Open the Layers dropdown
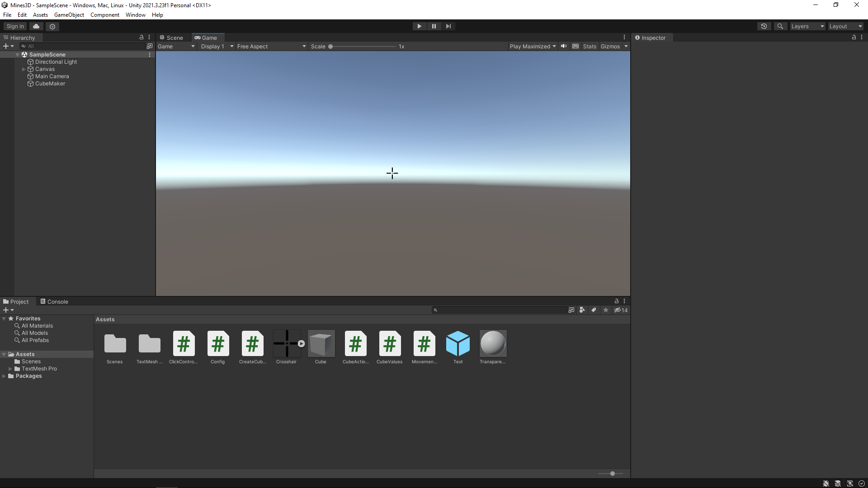Viewport: 868px width, 488px height. click(807, 26)
